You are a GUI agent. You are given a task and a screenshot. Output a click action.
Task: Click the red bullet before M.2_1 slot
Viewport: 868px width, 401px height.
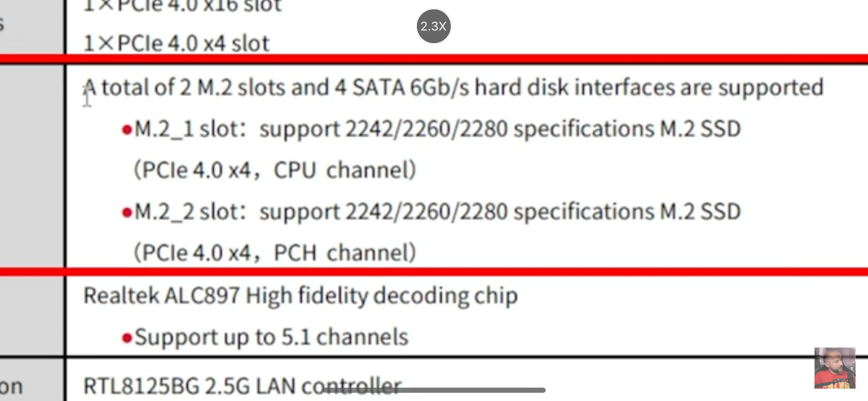pos(127,130)
